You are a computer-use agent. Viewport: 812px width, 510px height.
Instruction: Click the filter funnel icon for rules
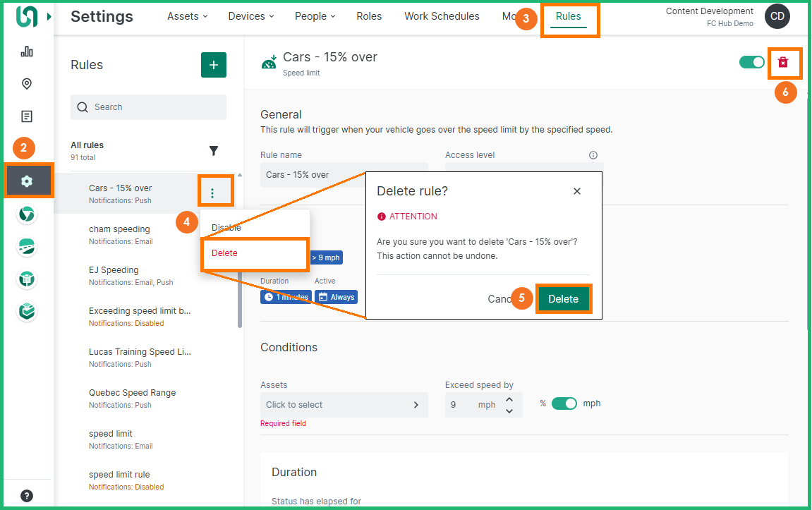(x=214, y=151)
